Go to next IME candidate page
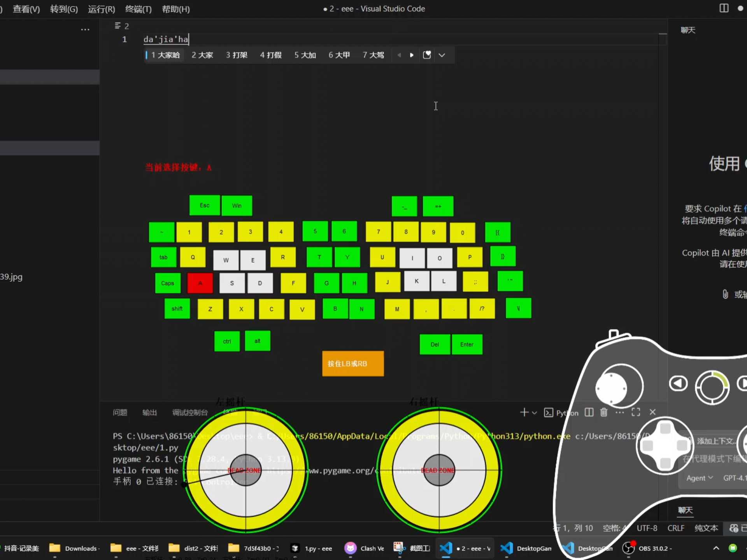 412,55
